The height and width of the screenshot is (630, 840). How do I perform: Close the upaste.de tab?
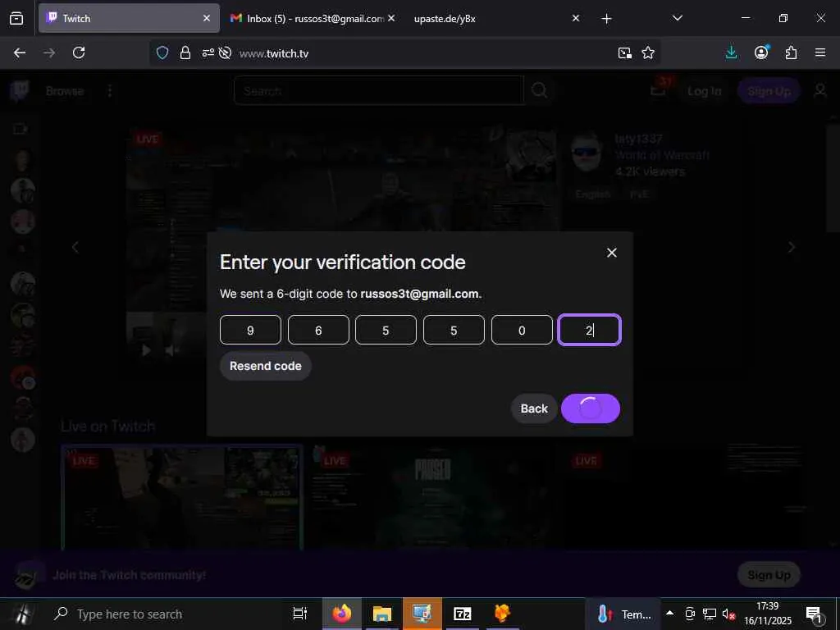[576, 18]
